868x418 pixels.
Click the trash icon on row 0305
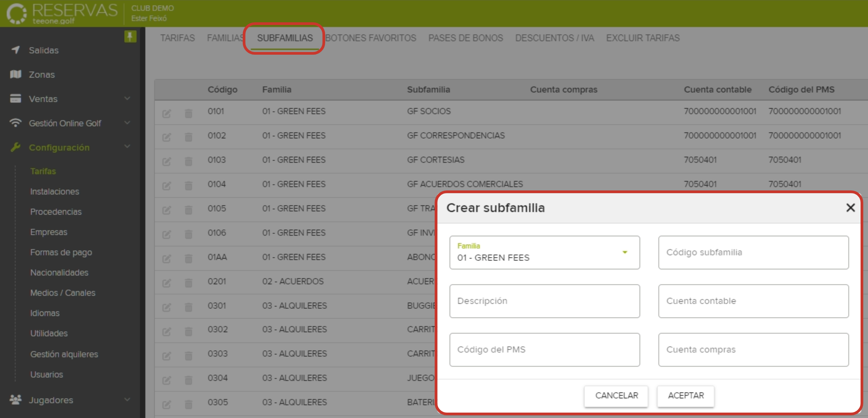(188, 404)
